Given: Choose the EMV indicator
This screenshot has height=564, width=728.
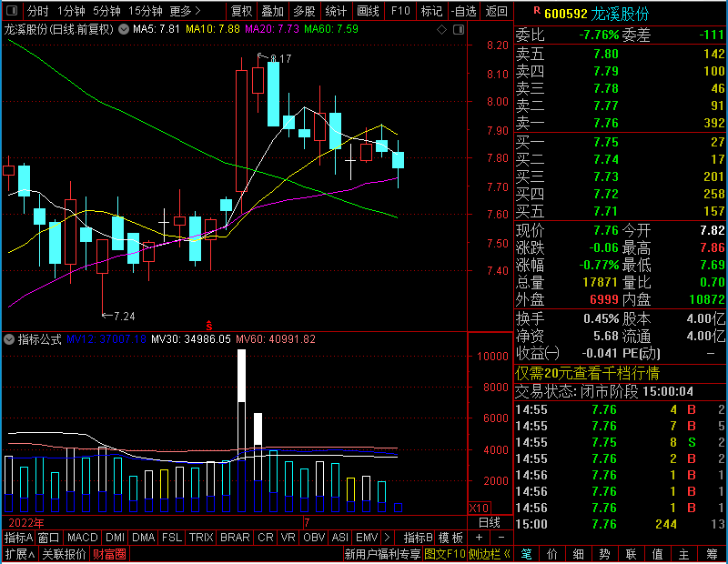Looking at the screenshot, I should tap(367, 538).
